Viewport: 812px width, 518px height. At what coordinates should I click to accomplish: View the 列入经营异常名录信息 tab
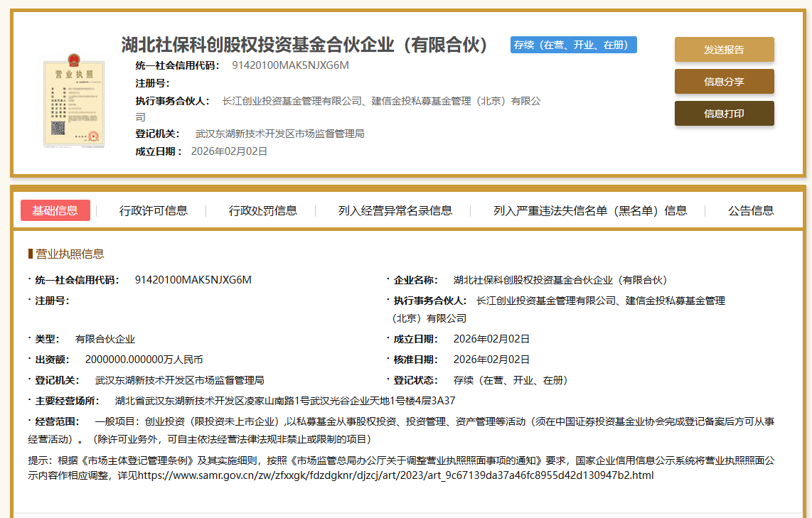395,210
